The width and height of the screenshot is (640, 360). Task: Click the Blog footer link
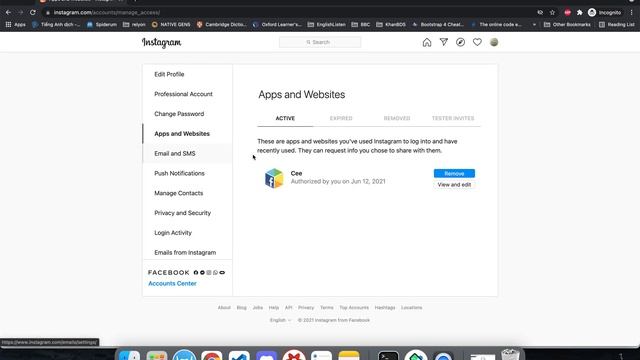[242, 307]
